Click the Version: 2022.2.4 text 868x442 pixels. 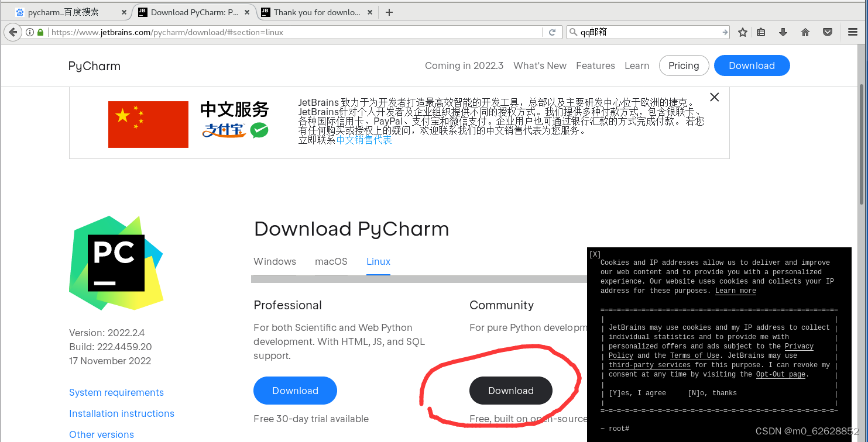[x=107, y=333]
